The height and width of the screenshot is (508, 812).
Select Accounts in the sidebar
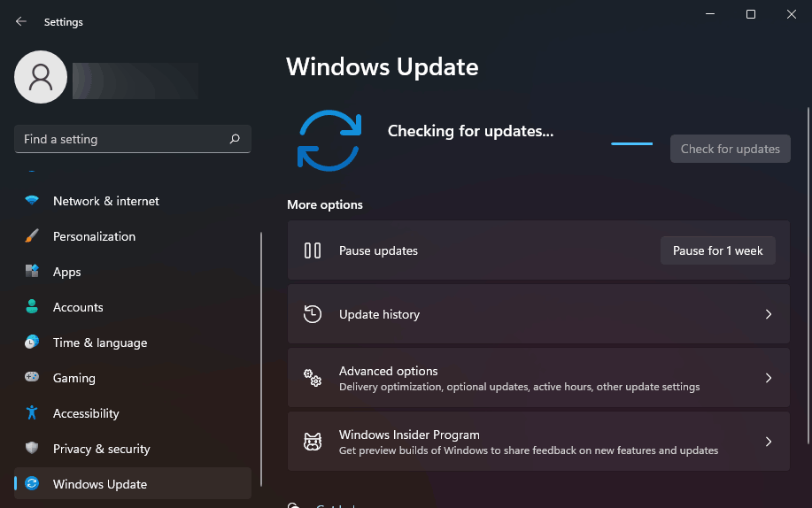pyautogui.click(x=133, y=307)
